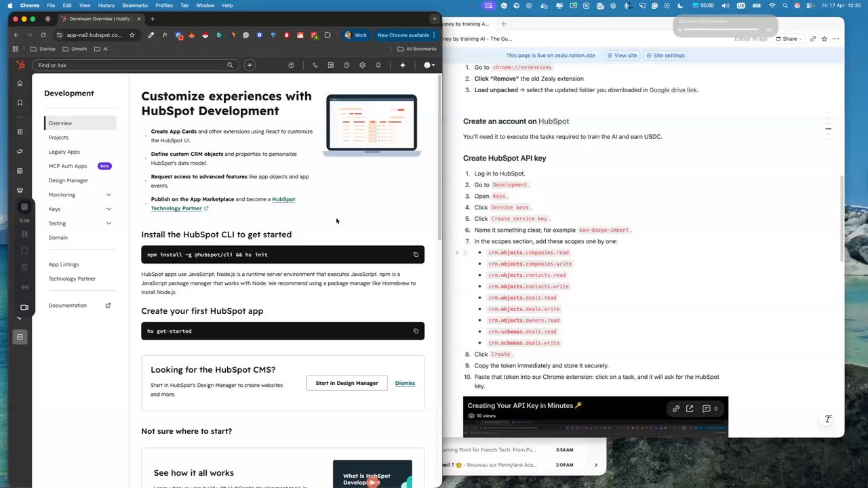
Task: Play the What is HubSpot Development video
Action: [x=372, y=482]
